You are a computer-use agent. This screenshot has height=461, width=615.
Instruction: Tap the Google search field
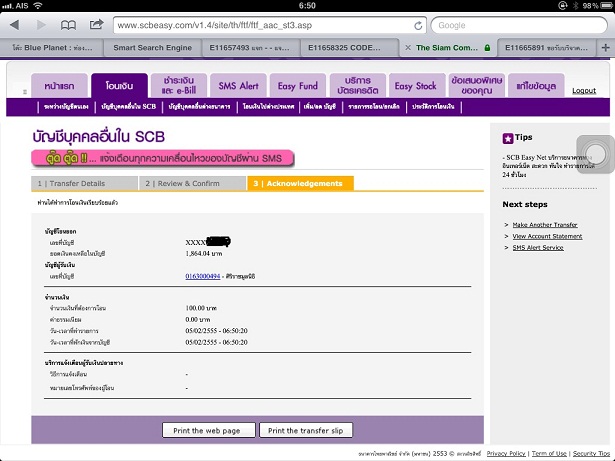[519, 26]
